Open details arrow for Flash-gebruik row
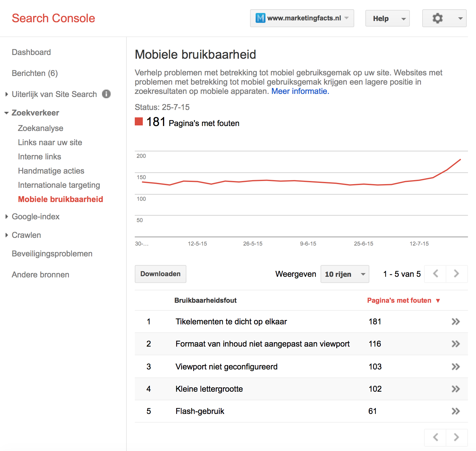This screenshot has height=451, width=476. 456,411
